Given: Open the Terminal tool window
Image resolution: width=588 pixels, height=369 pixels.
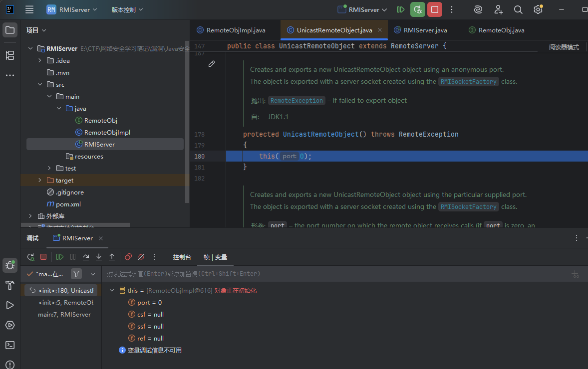Looking at the screenshot, I should point(9,345).
